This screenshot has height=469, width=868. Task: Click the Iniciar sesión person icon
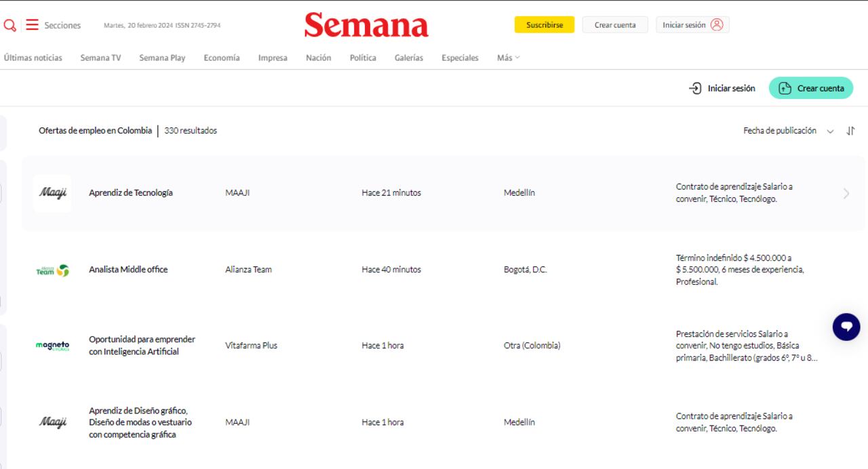[x=718, y=24]
